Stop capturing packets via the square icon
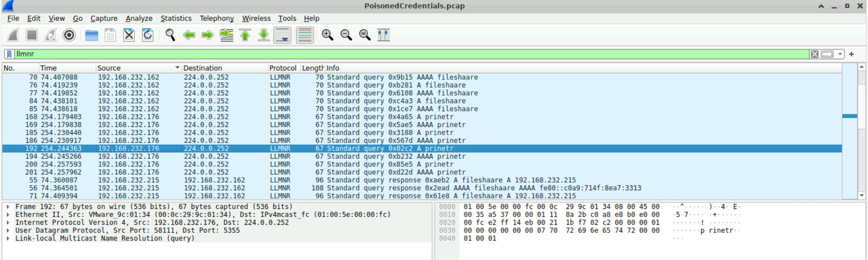This screenshot has width=868, height=260. (x=32, y=35)
